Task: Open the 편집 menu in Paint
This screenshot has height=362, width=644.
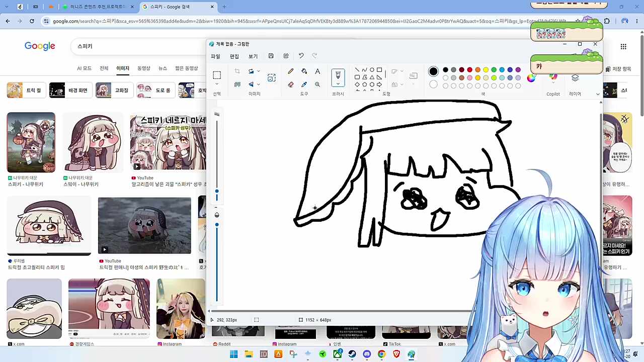Action: (234, 56)
